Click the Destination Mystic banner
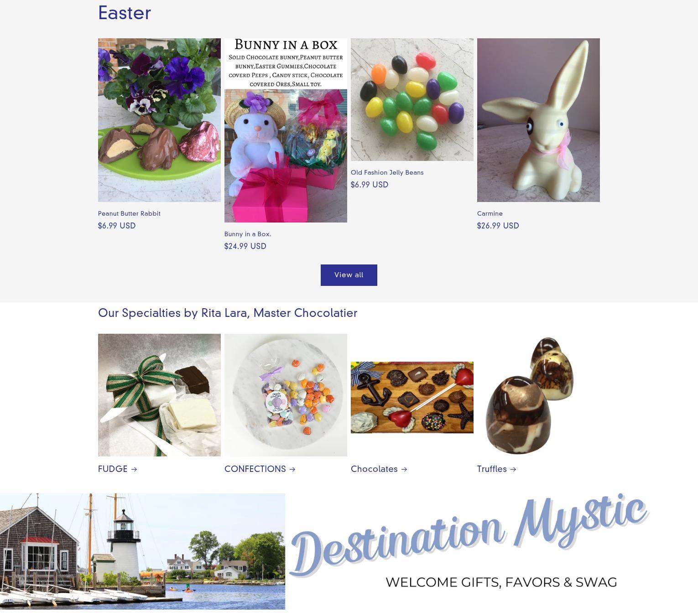Viewport: 698px width, 616px height. coord(349,551)
